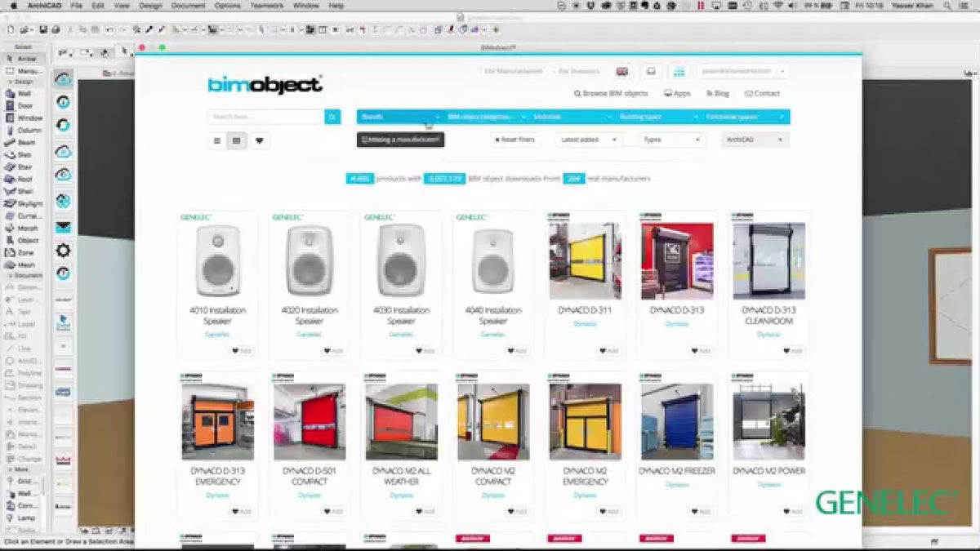Open the ArchiCAD file format dropdown

[755, 140]
